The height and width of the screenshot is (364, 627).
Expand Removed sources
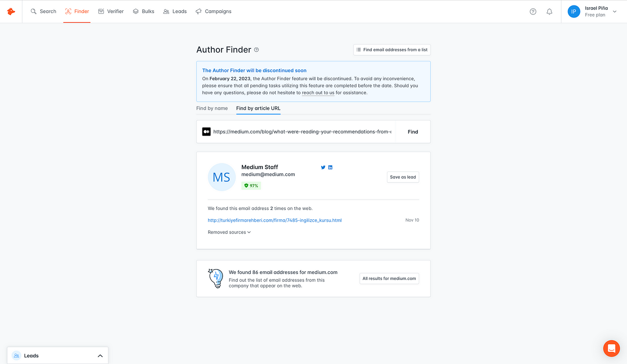[x=229, y=232]
